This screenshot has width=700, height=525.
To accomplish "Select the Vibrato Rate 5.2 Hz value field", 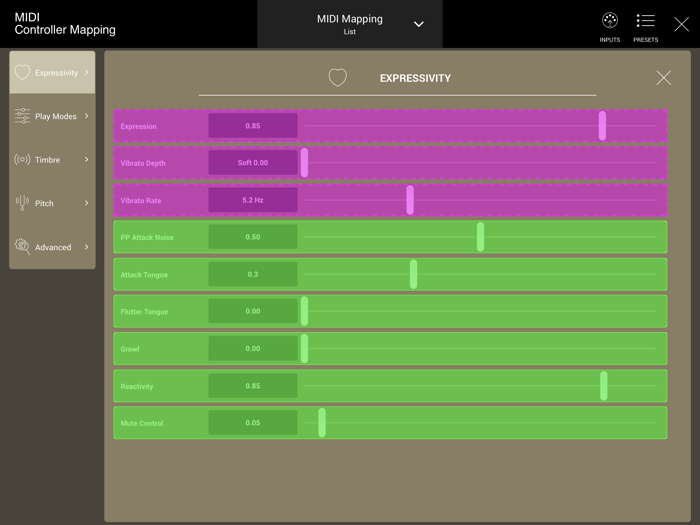I will (x=253, y=200).
